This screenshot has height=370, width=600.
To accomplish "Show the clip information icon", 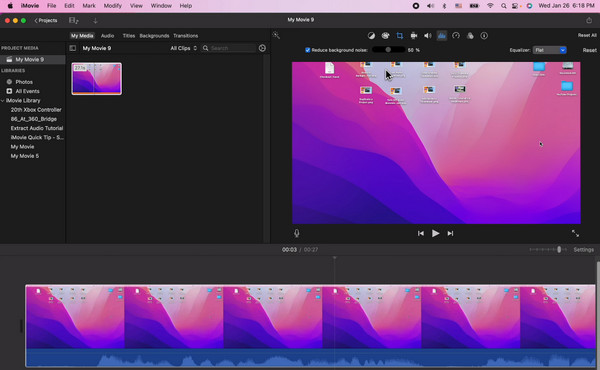I will [484, 36].
